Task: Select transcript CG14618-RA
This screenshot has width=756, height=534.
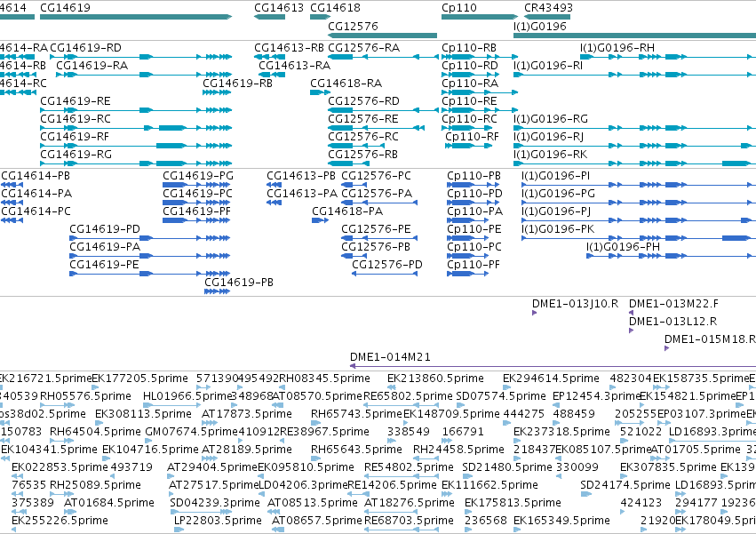Action: [346, 84]
